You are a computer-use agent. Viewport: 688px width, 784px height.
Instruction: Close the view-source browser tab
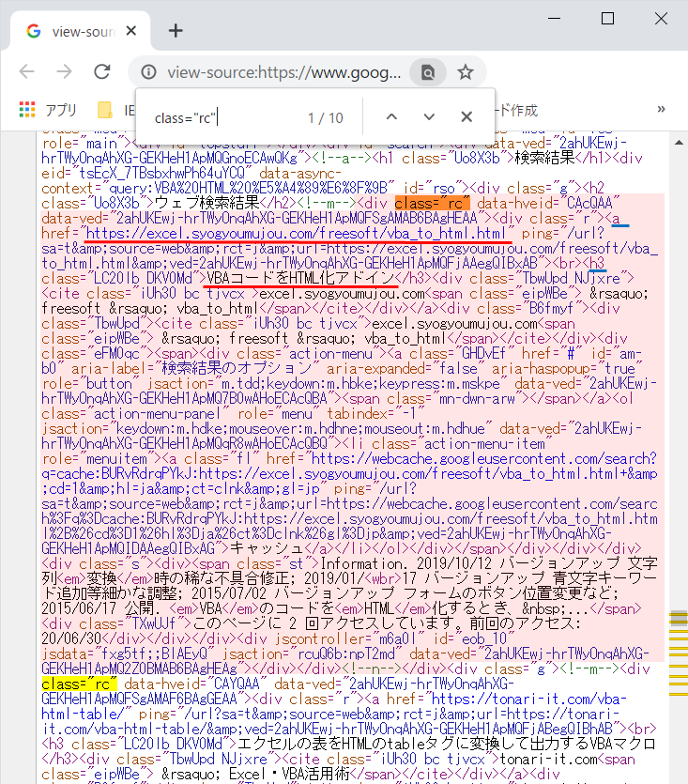(x=131, y=31)
